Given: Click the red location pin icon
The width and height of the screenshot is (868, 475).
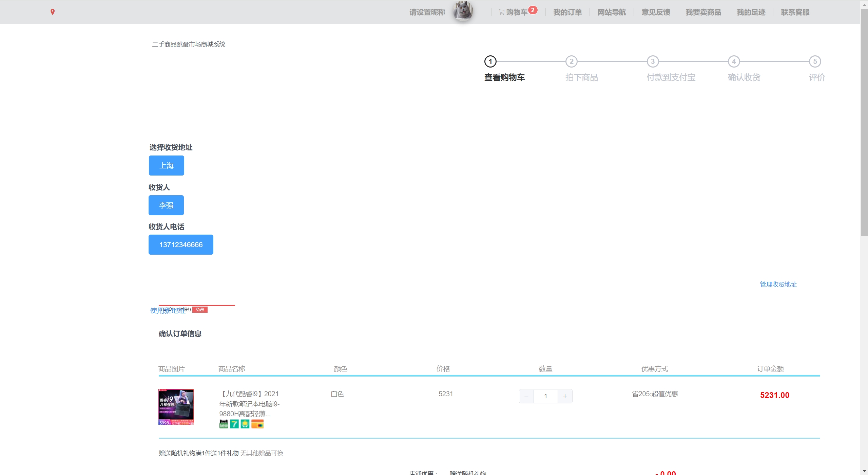Looking at the screenshot, I should (53, 12).
